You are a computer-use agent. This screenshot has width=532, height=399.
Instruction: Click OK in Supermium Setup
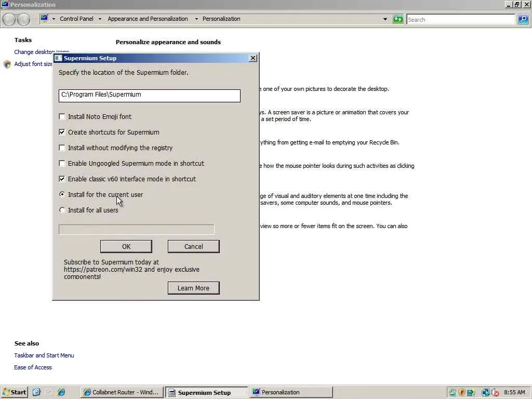pyautogui.click(x=126, y=247)
